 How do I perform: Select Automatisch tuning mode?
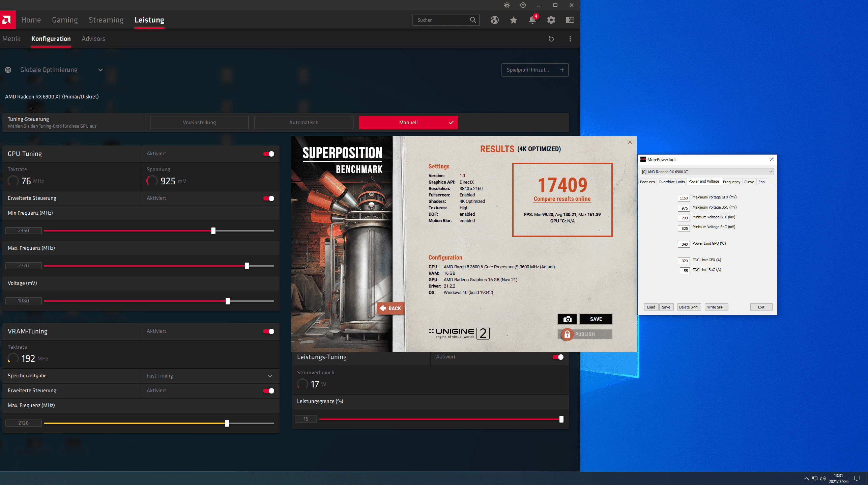(304, 123)
